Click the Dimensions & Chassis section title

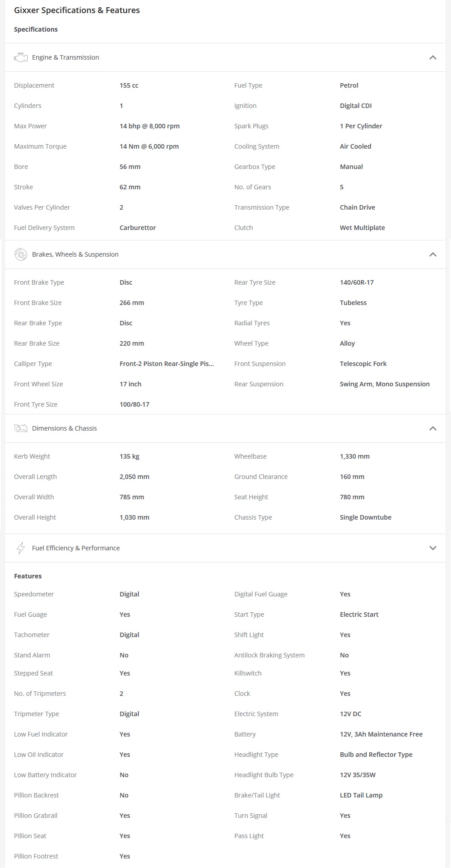tap(65, 428)
